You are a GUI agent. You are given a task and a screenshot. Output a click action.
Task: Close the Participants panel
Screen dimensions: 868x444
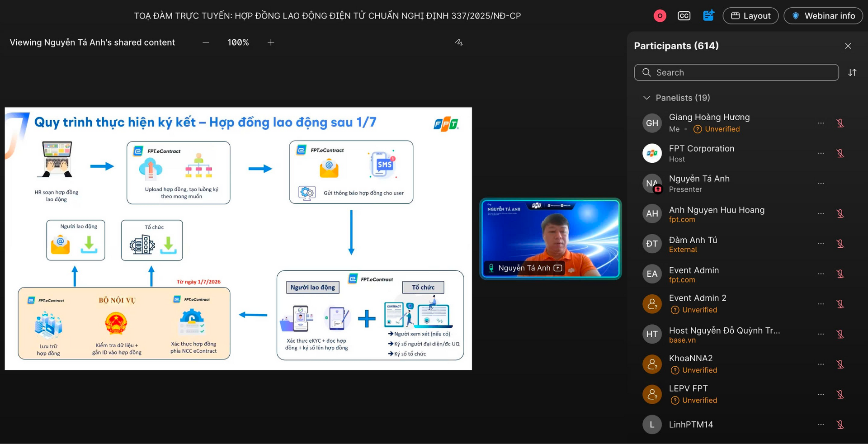tap(848, 46)
